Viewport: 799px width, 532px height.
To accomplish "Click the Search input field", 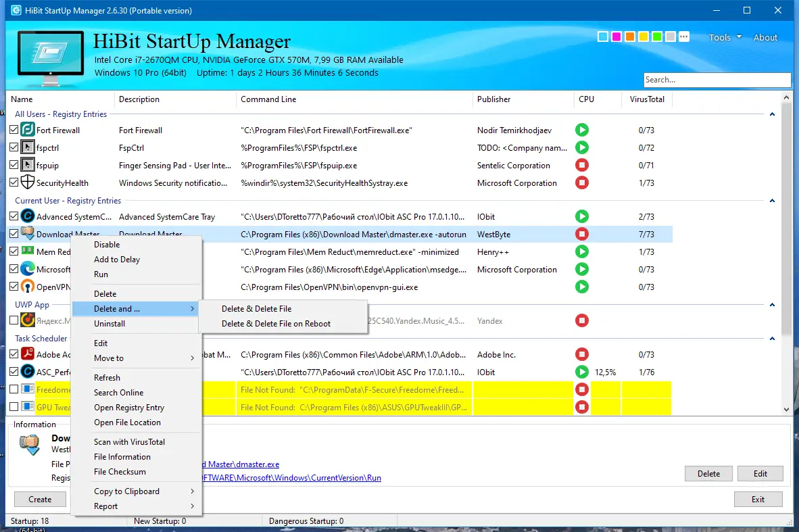I will (717, 80).
